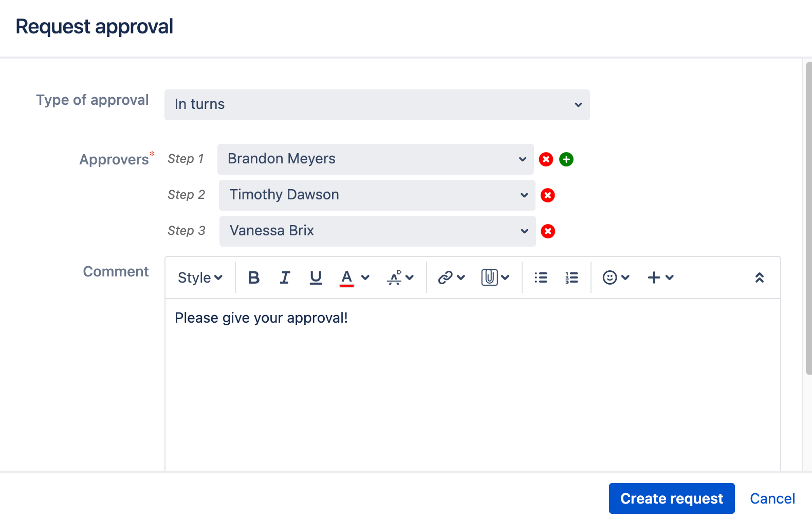Click the Create request button
Screen dimensions: 812x520
(x=672, y=498)
